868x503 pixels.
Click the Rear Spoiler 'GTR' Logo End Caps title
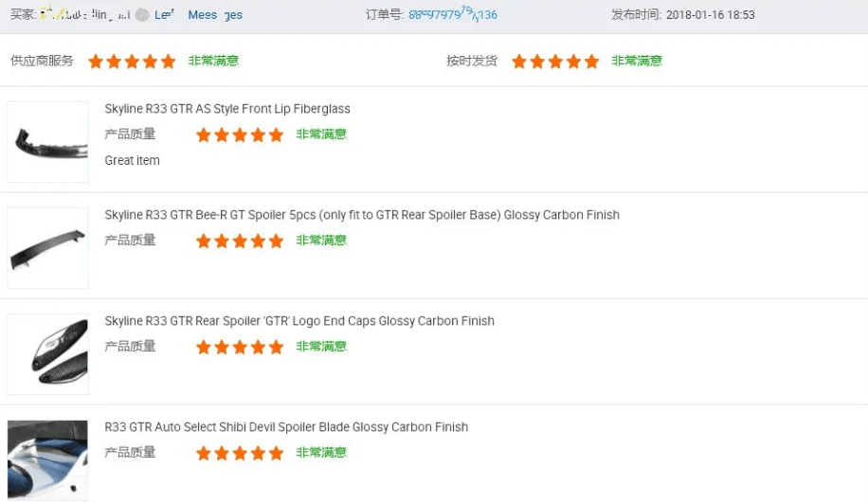pos(299,321)
